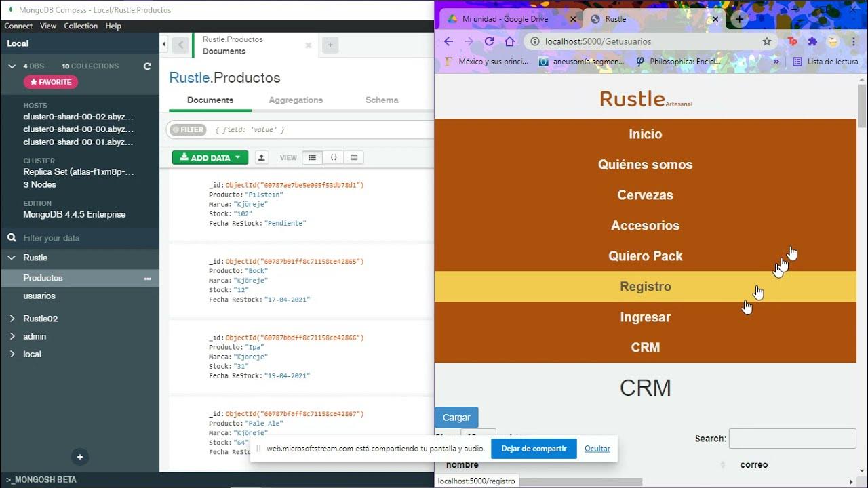Open Lista de lectura reading list
This screenshot has width=868, height=488.
coord(825,61)
